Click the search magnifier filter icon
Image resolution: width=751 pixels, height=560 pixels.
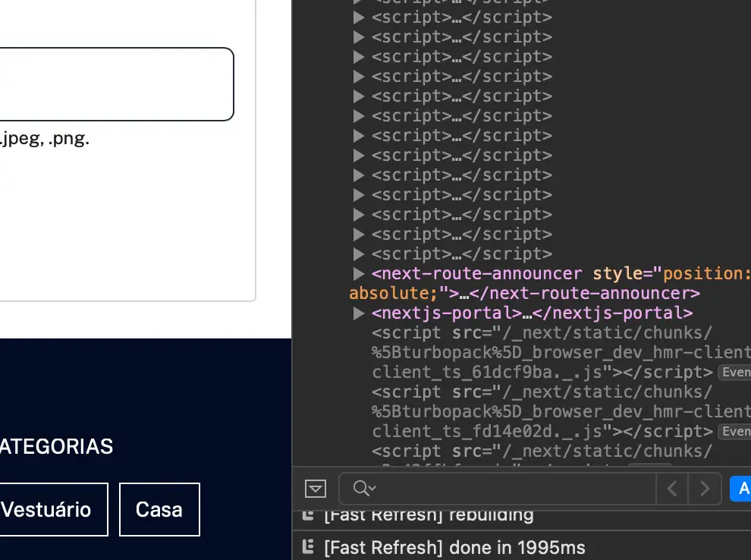pyautogui.click(x=364, y=488)
